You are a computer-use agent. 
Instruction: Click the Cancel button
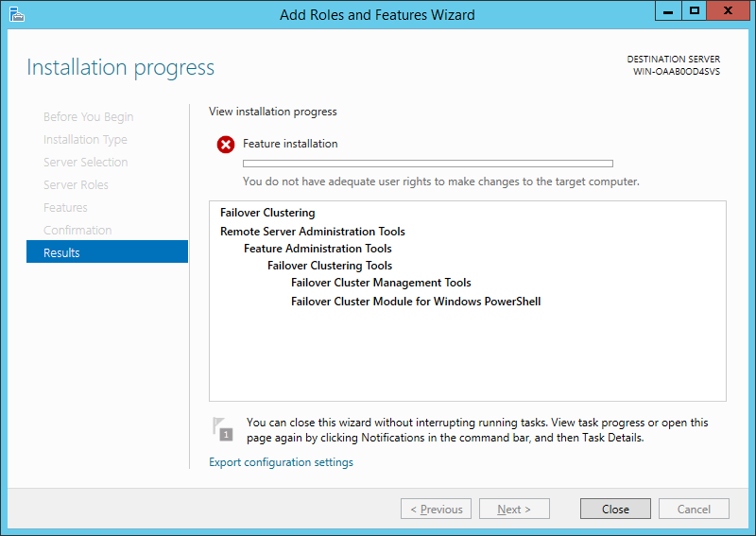pos(693,509)
